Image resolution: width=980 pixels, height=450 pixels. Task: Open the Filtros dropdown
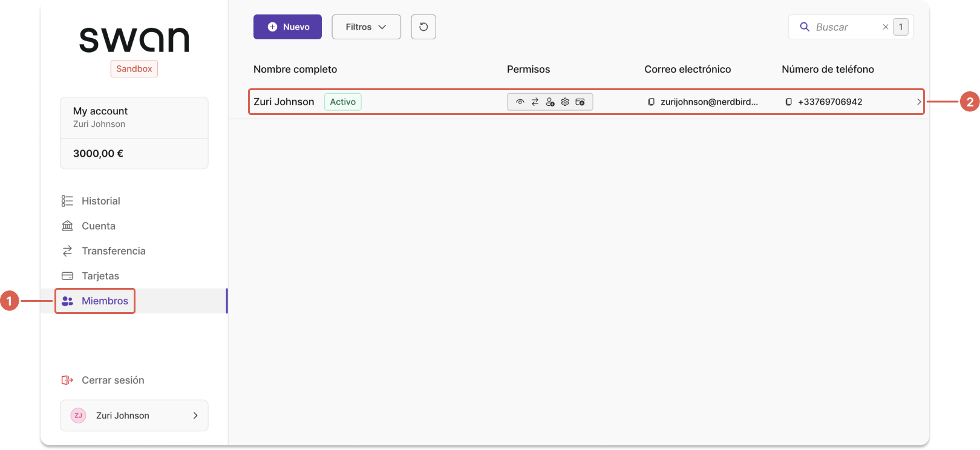tap(366, 27)
